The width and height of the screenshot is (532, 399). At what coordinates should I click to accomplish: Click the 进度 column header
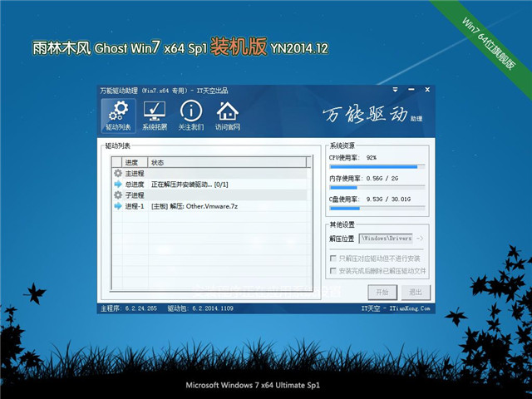tap(135, 163)
